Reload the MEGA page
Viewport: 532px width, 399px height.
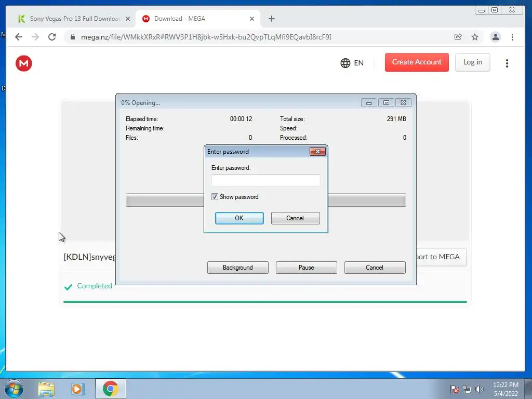(52, 37)
